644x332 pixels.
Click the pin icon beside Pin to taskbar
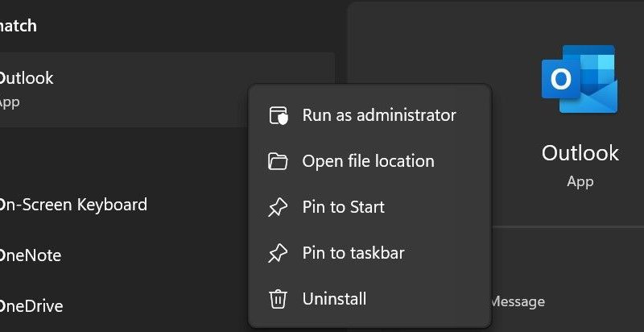pyautogui.click(x=278, y=253)
